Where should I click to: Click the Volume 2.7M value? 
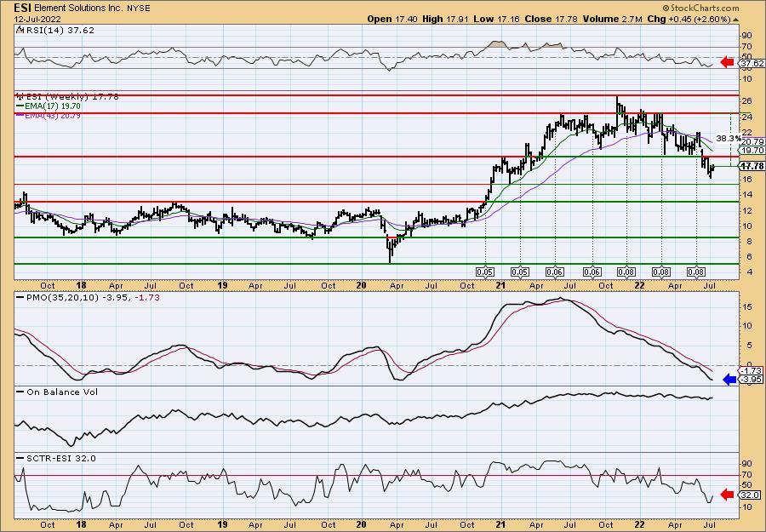click(612, 19)
